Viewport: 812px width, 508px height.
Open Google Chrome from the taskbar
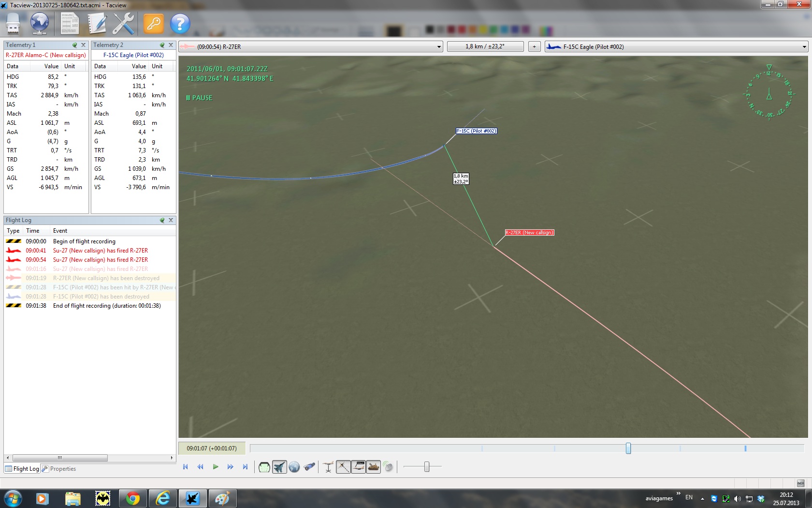(133, 498)
